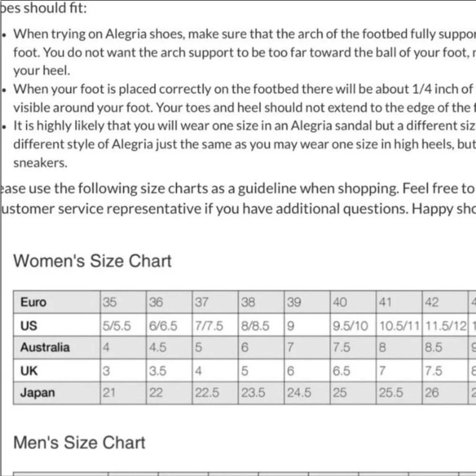Click US size 5/5.5 cell

[123, 326]
